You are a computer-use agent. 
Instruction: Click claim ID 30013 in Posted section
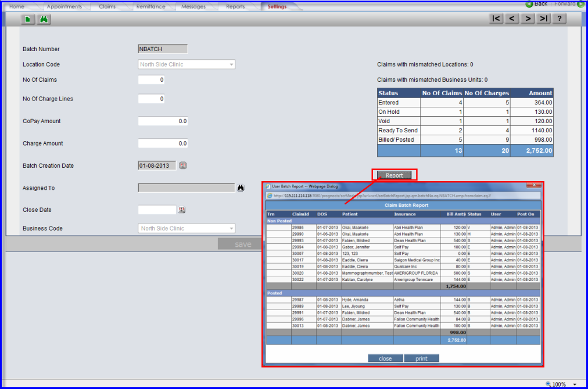tap(297, 326)
